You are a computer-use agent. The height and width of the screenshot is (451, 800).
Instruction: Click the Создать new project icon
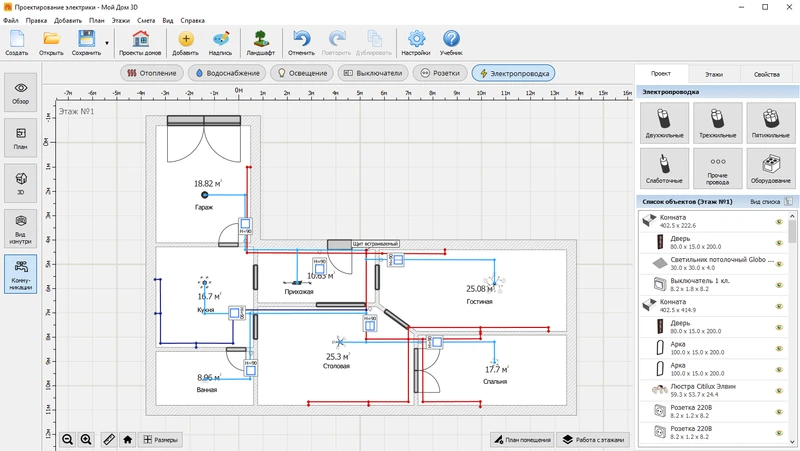coord(17,42)
